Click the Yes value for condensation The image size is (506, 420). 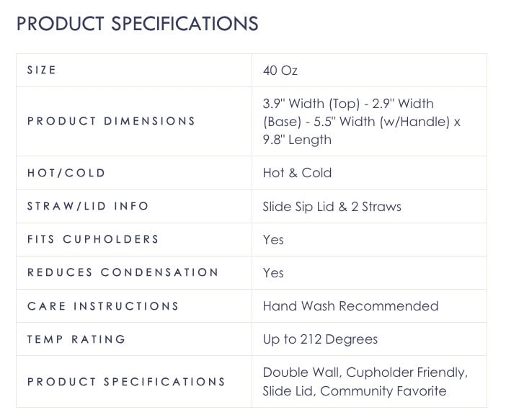tap(273, 273)
